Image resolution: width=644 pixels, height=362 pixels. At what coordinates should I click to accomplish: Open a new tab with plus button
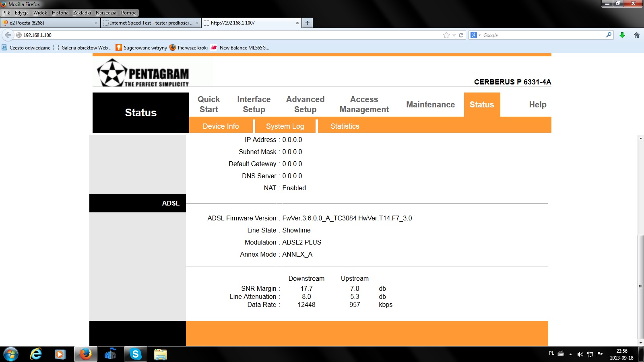(x=308, y=23)
